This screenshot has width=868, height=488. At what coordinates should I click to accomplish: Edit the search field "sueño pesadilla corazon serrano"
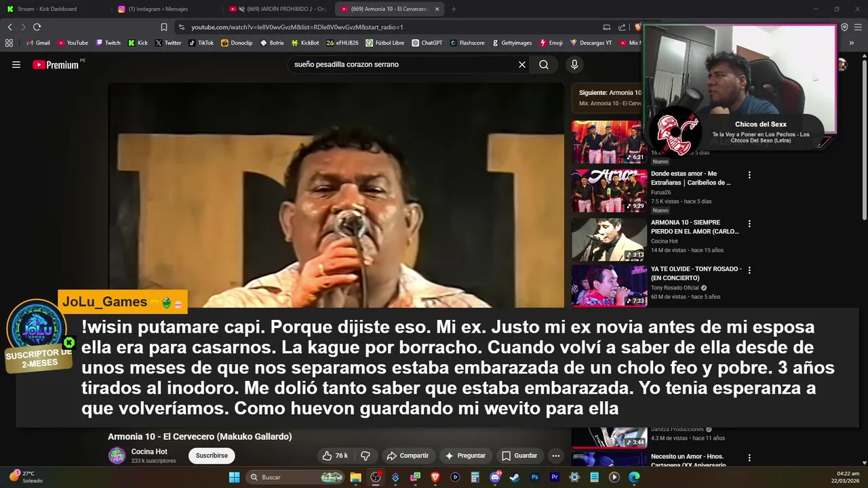[x=403, y=64]
